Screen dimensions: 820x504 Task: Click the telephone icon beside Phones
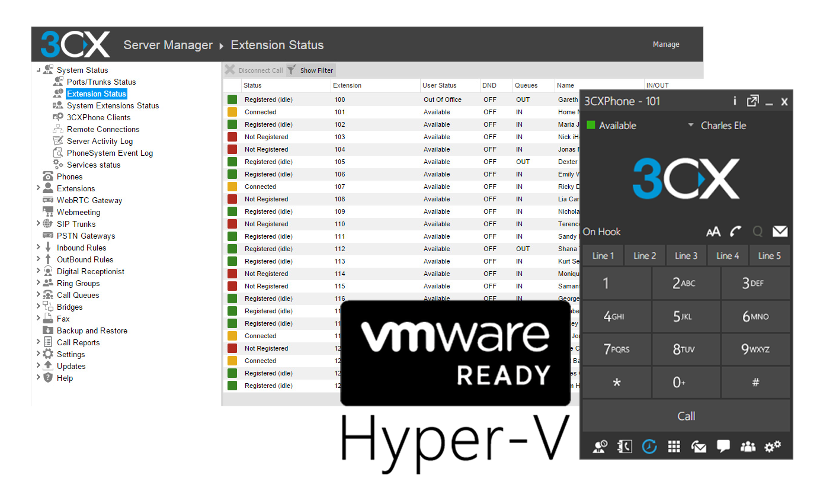pyautogui.click(x=48, y=176)
